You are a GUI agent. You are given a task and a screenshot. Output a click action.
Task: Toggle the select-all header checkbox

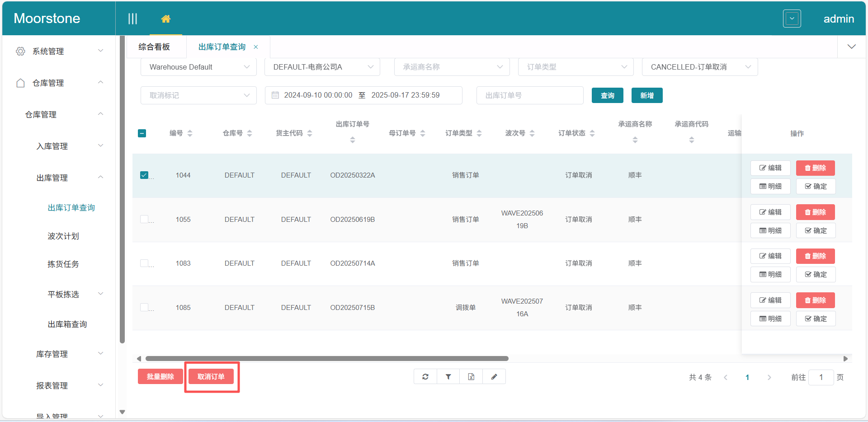coord(142,133)
